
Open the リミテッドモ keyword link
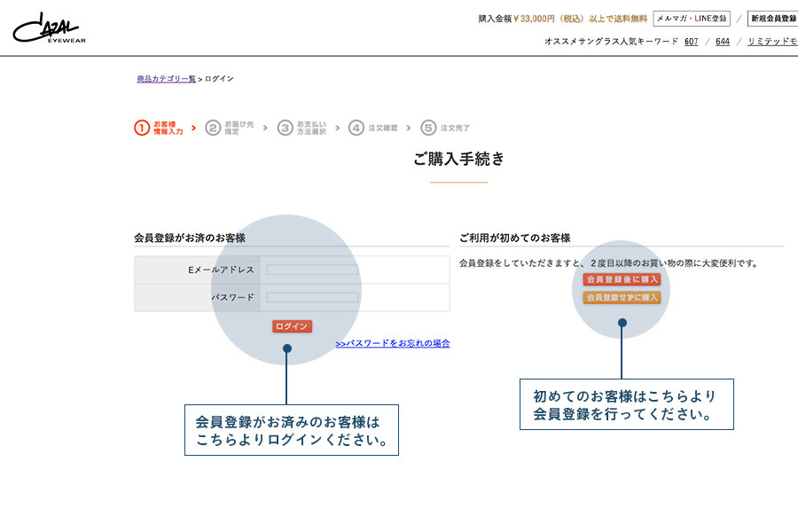pyautogui.click(x=772, y=42)
